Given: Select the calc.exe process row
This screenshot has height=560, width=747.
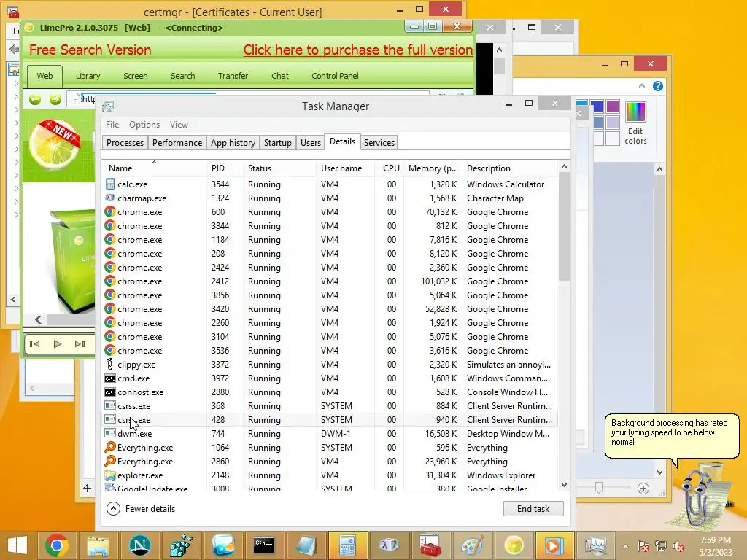Looking at the screenshot, I should (x=330, y=184).
